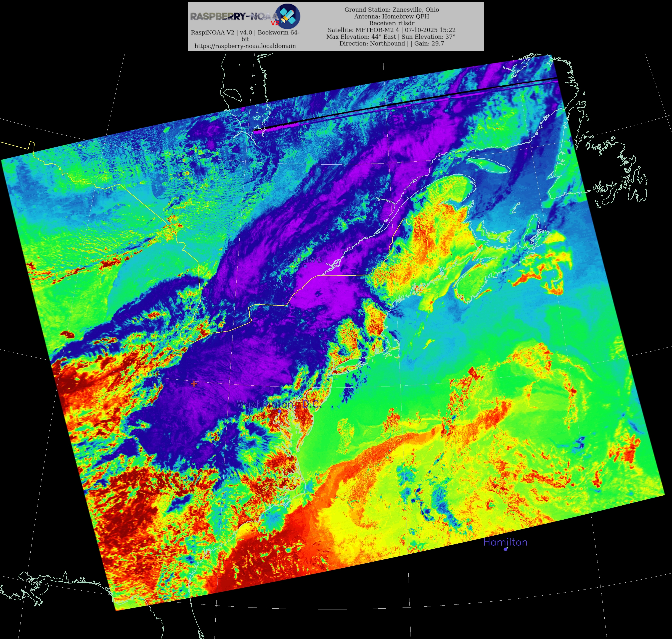The width and height of the screenshot is (672, 639).
Task: Click the Antenna Homebrew QFH text
Action: pyautogui.click(x=391, y=16)
